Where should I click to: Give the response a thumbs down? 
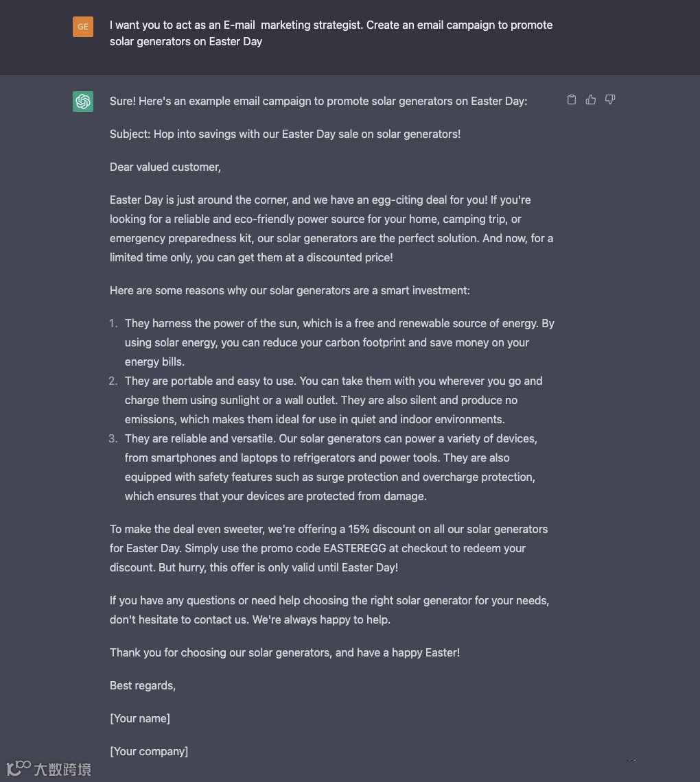pos(610,100)
